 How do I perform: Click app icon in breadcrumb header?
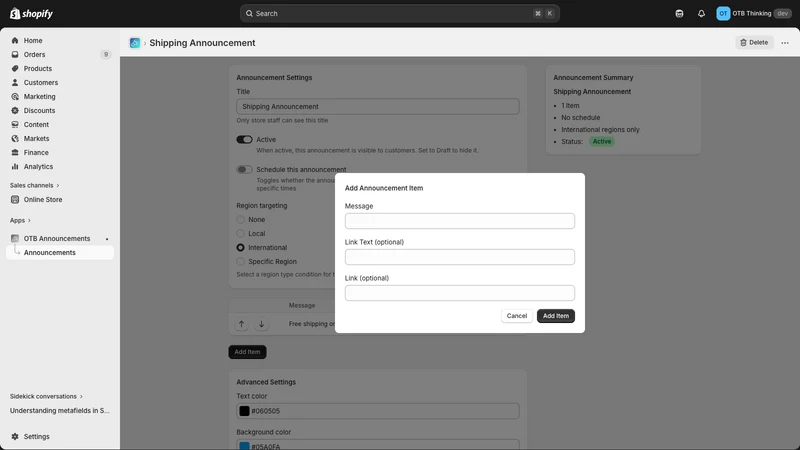(x=135, y=43)
